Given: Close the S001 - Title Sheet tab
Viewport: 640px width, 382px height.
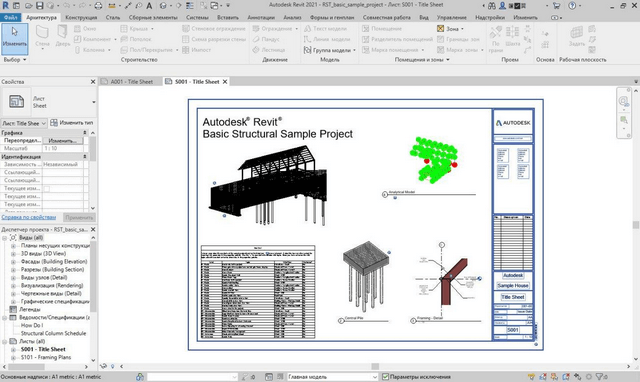Looking at the screenshot, I should tap(224, 82).
